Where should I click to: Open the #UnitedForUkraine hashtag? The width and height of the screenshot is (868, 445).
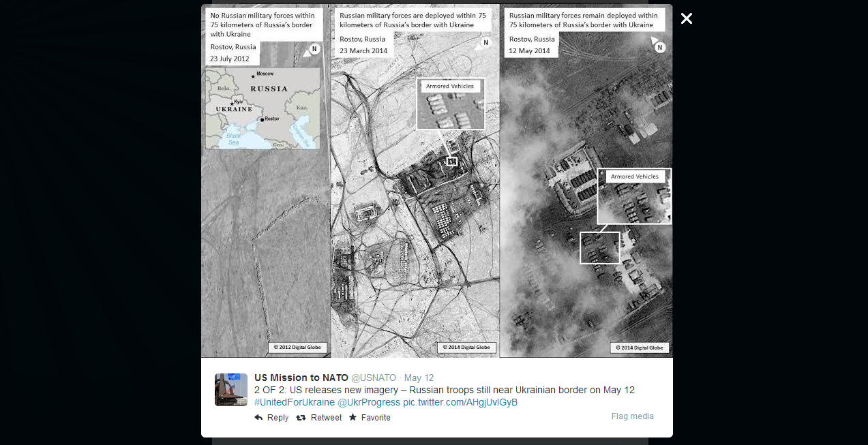pyautogui.click(x=295, y=402)
